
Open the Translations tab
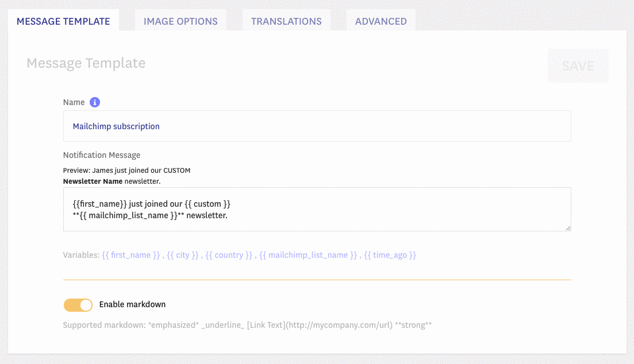tap(286, 21)
